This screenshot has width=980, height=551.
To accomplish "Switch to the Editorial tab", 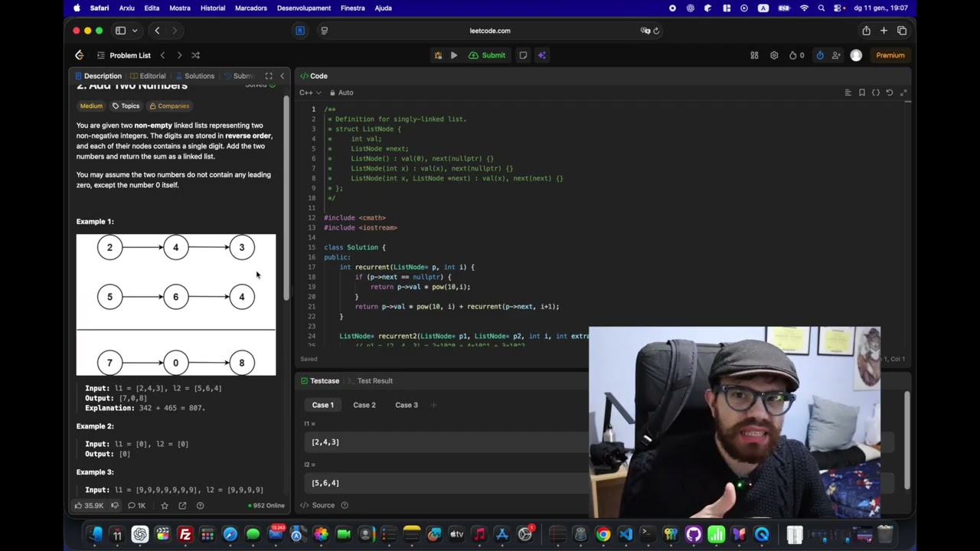I will [148, 76].
